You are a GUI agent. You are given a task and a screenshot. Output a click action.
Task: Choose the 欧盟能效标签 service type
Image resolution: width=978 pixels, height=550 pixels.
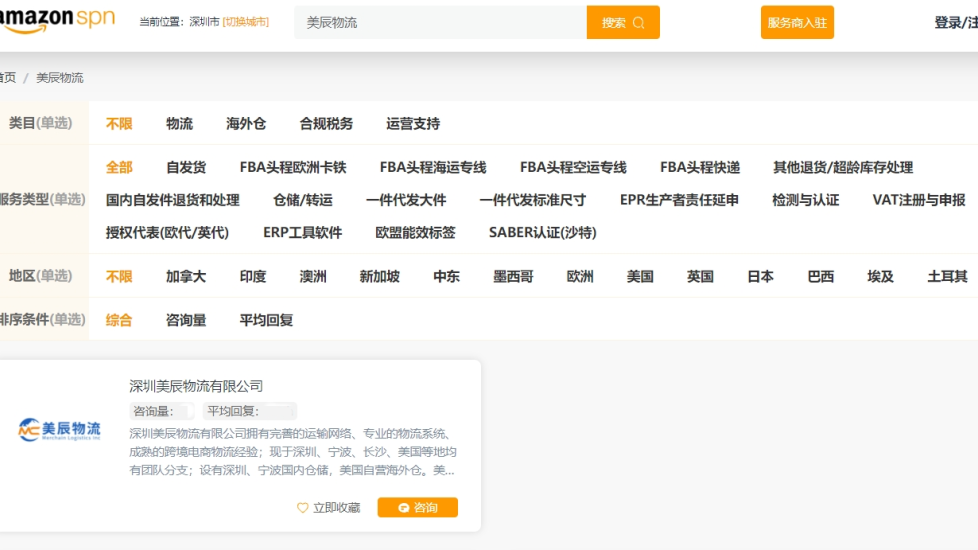415,233
